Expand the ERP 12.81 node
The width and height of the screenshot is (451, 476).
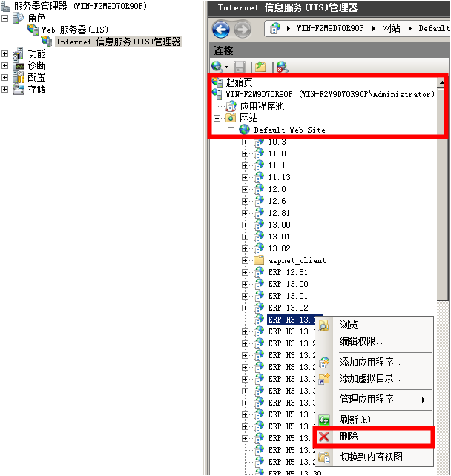[245, 272]
